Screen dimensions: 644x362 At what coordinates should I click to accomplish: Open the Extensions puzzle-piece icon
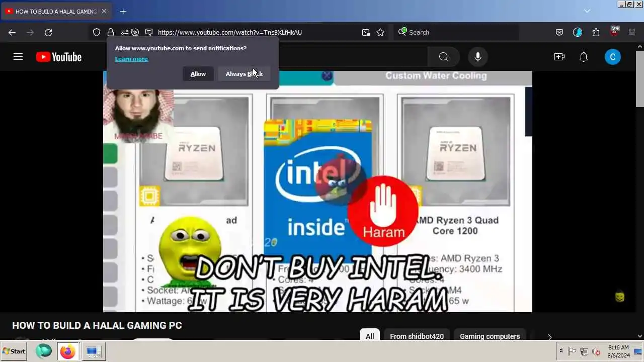pyautogui.click(x=596, y=32)
